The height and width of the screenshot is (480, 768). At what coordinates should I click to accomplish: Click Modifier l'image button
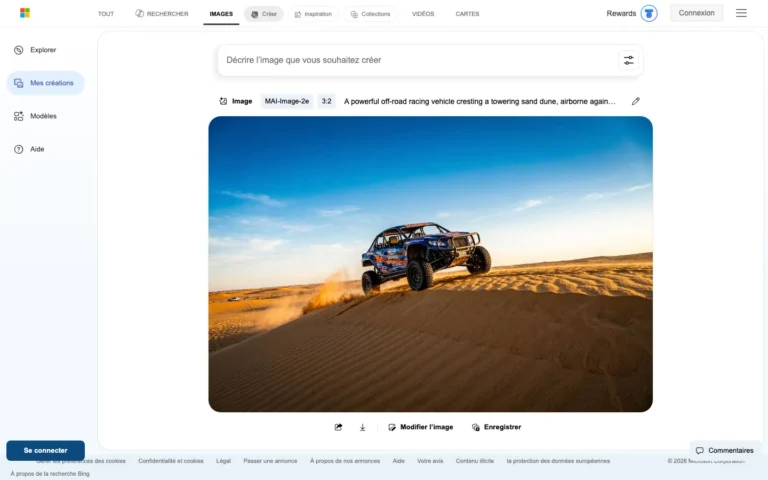tap(421, 427)
